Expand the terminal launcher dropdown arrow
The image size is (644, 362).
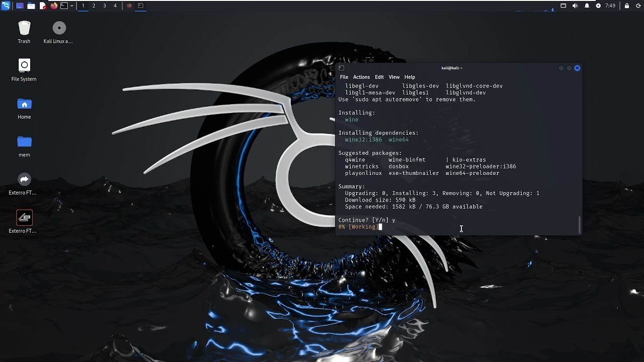(x=72, y=6)
